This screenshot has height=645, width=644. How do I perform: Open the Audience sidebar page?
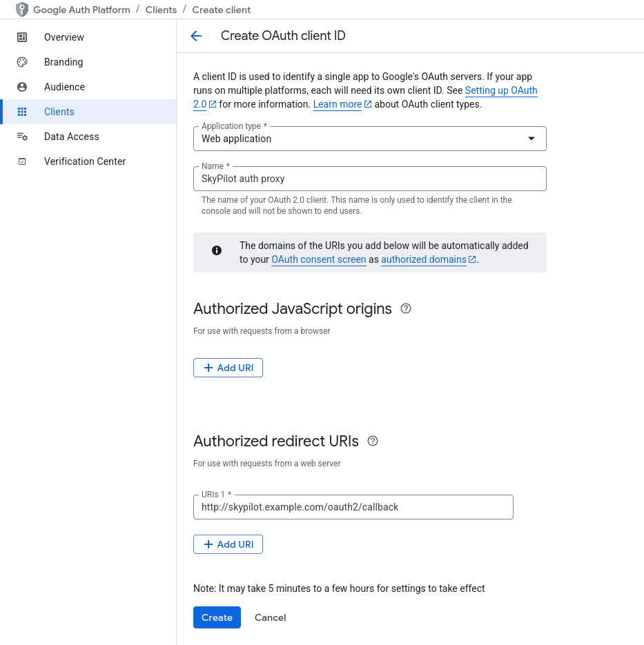click(88, 87)
